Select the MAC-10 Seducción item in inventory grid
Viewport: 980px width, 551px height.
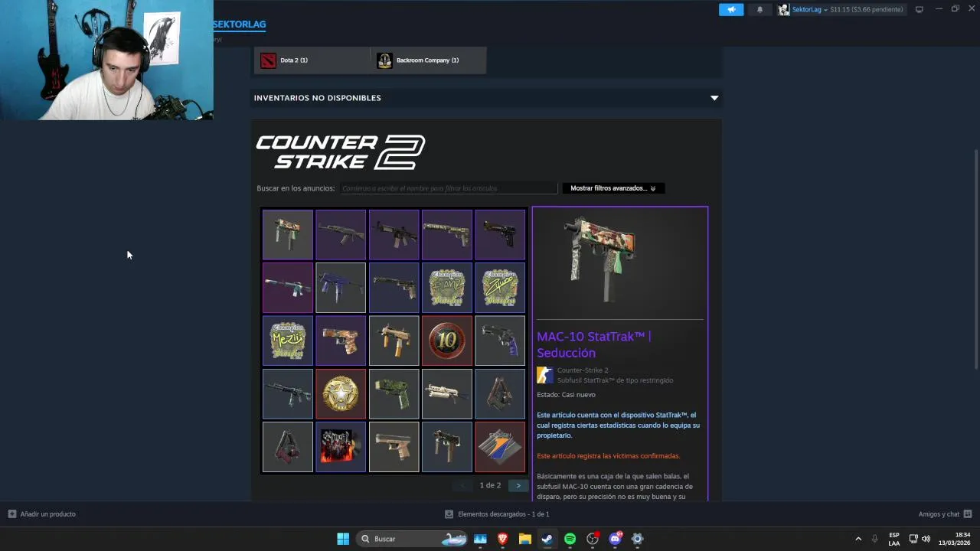pos(288,235)
